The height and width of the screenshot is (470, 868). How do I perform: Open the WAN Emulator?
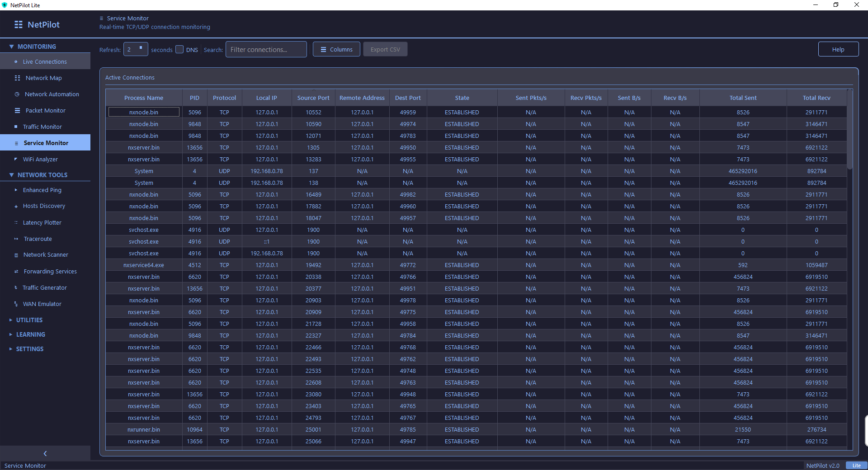[42, 304]
